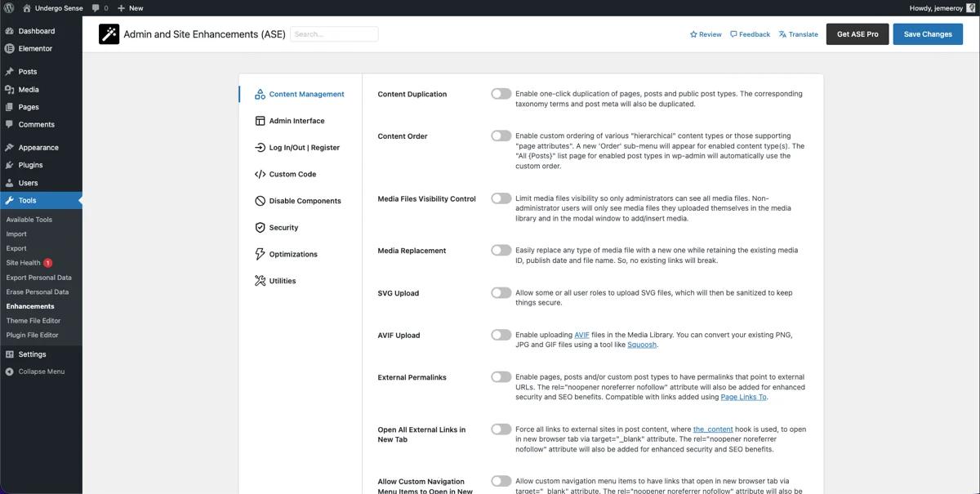This screenshot has width=980, height=494.
Task: Click the Tools wrench icon
Action: 9,200
